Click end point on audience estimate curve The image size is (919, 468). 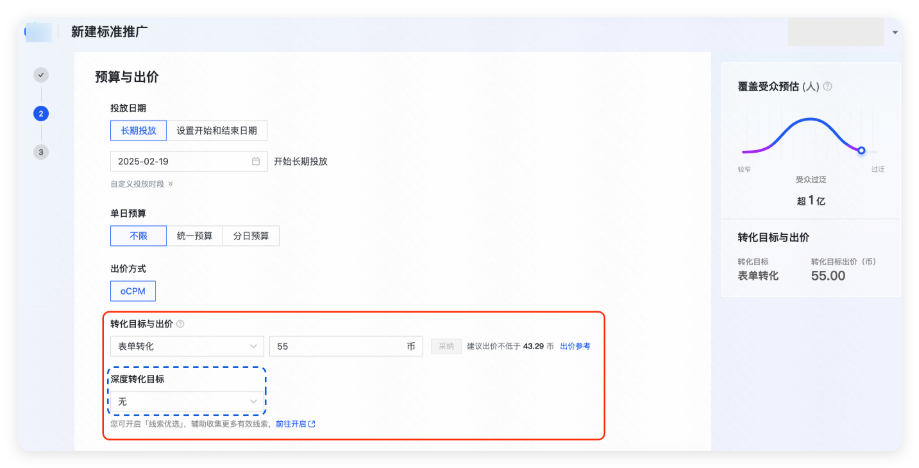pos(861,151)
